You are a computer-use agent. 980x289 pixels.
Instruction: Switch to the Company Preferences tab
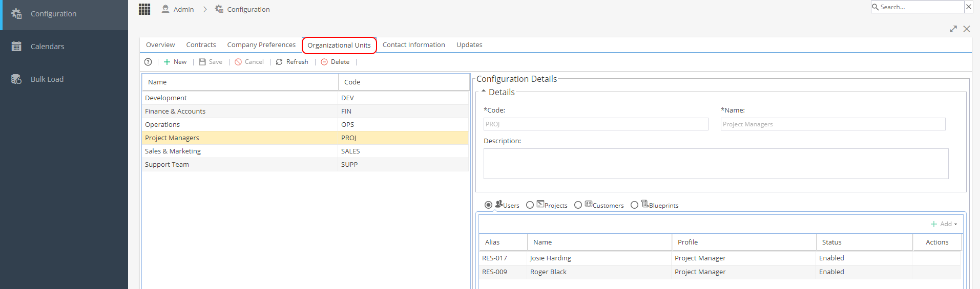click(261, 45)
